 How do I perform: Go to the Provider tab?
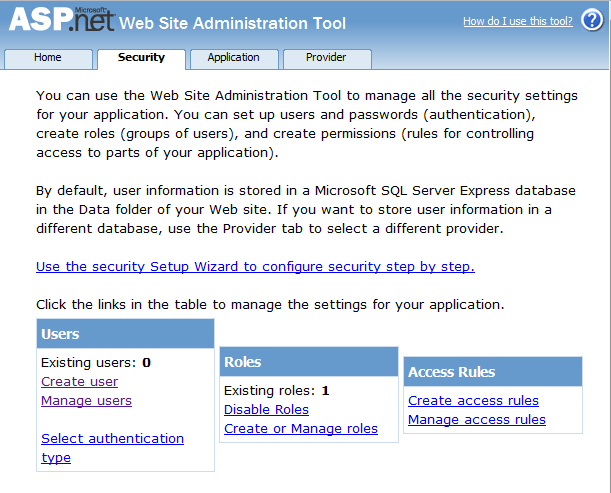point(326,58)
